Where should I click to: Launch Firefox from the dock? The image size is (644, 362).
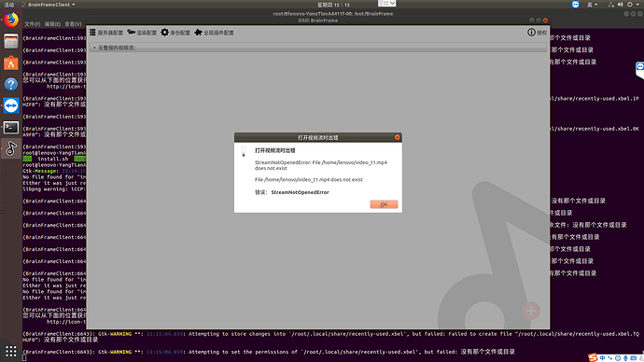[x=11, y=21]
